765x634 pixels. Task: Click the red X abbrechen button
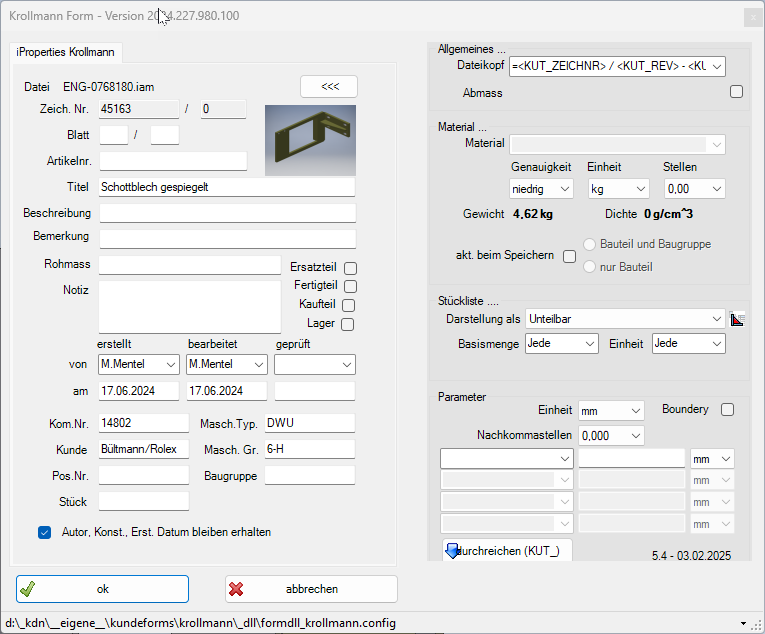click(311, 589)
